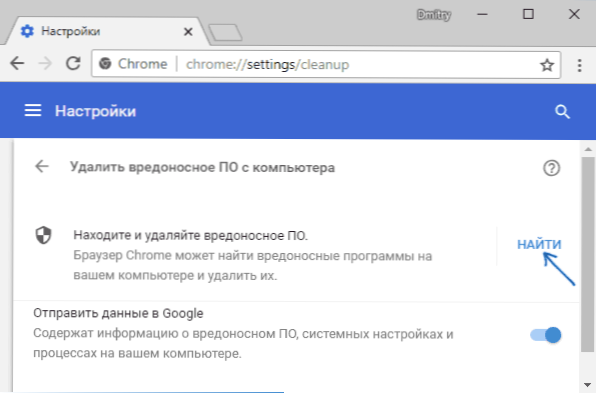
Task: Close the Настройки tab
Action: pyautogui.click(x=188, y=32)
